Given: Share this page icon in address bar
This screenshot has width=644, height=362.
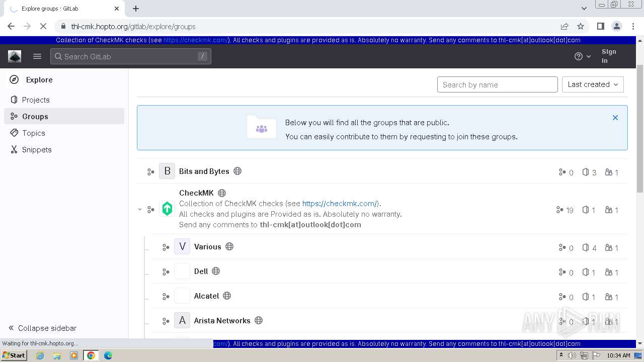Looking at the screenshot, I should [x=565, y=26].
